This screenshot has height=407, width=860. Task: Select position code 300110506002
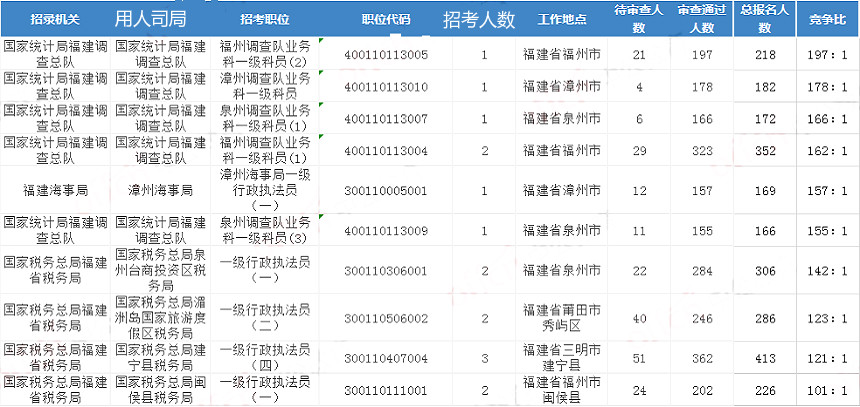386,319
